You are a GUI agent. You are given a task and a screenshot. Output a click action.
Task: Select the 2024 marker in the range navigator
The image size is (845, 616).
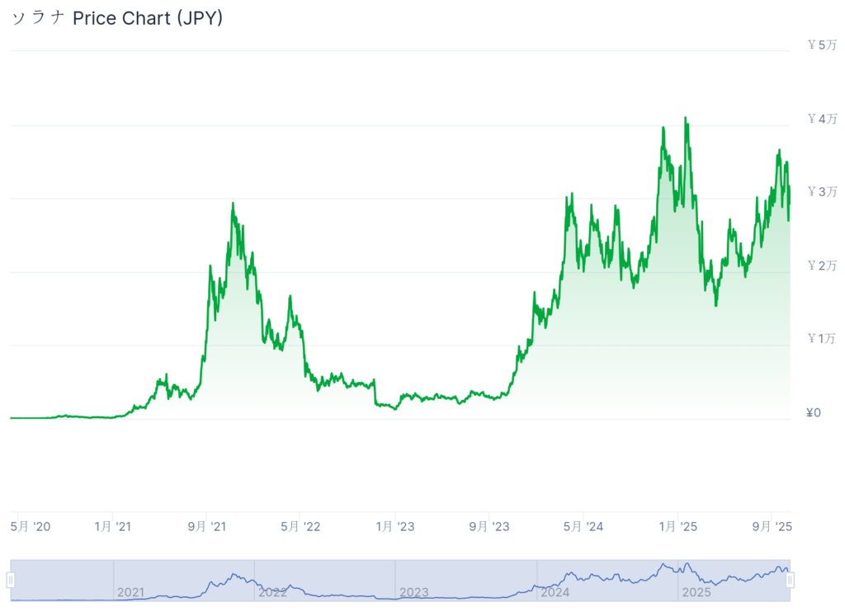pos(555,592)
